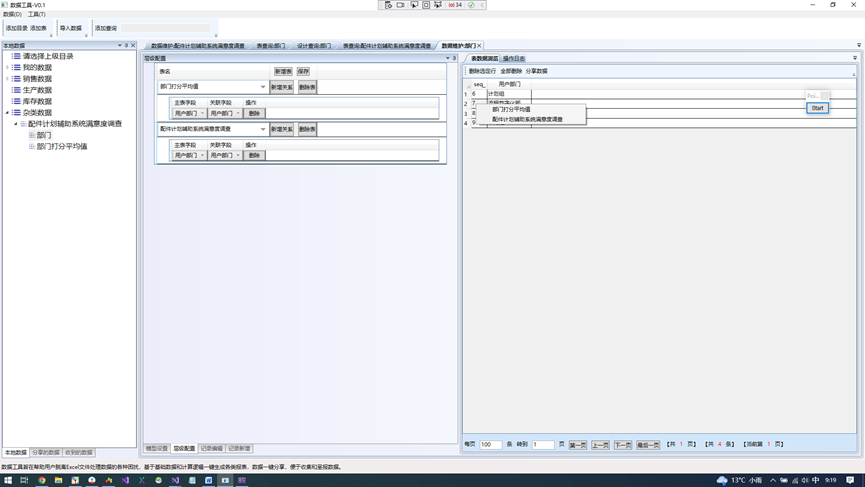Image resolution: width=865 pixels, height=487 pixels.
Task: Click the 下一页 pagination button
Action: [623, 445]
